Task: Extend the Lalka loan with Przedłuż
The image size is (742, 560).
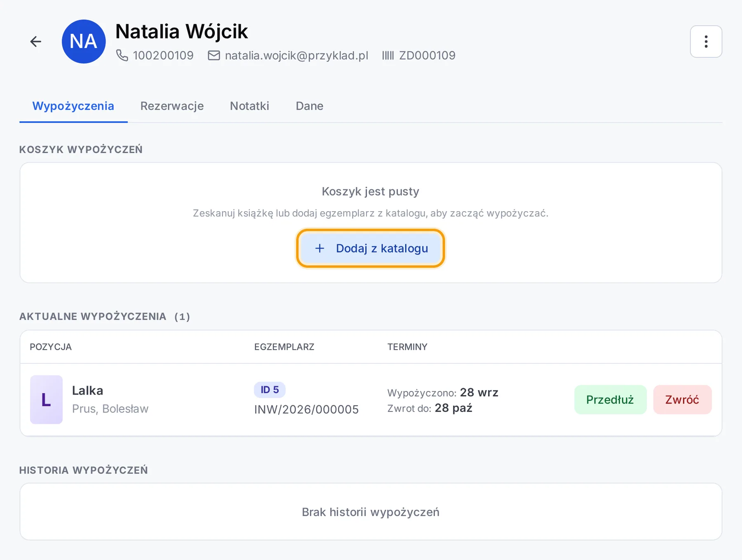Action: pyautogui.click(x=610, y=400)
